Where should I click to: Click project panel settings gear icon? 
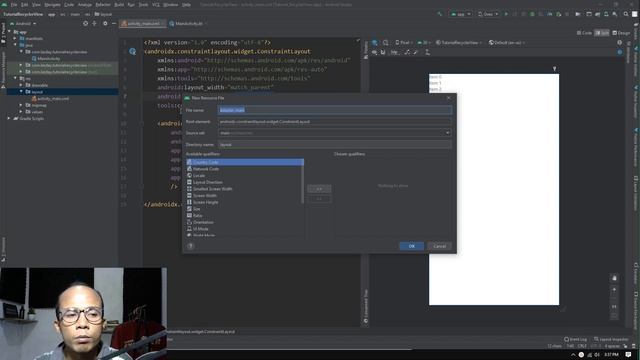[105, 24]
